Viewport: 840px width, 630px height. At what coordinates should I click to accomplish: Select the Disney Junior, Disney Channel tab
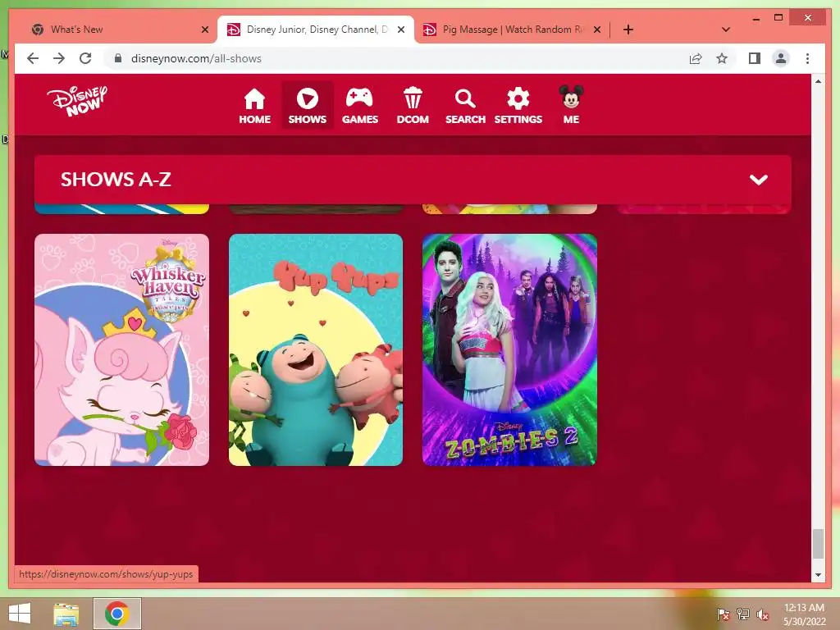[x=316, y=30]
